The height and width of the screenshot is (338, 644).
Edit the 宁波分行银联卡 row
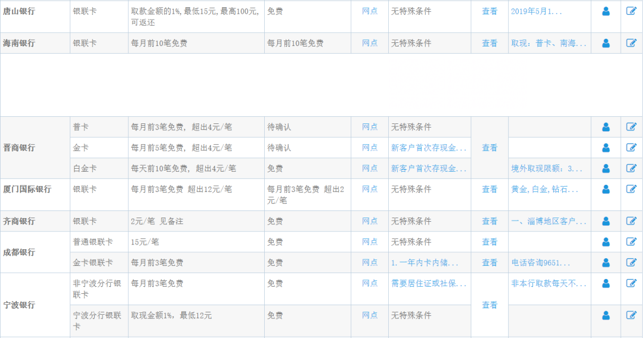tap(631, 315)
